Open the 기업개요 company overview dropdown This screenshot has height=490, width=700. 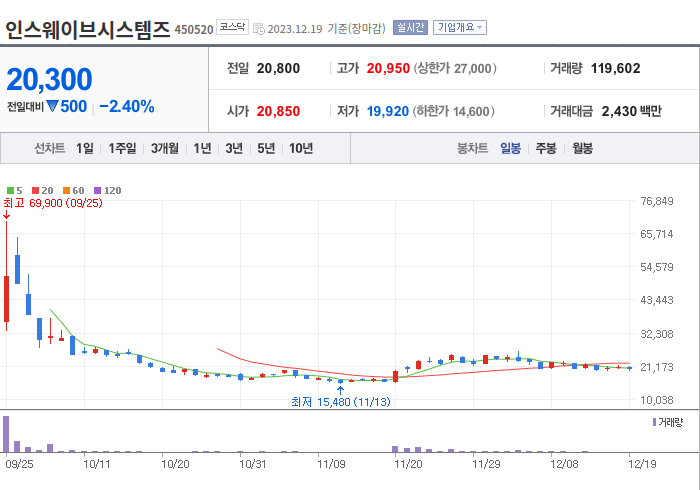click(460, 28)
